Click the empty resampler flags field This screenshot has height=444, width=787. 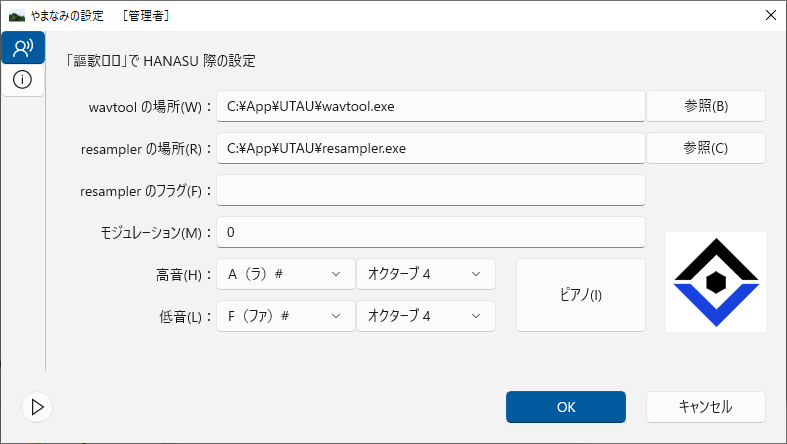[431, 190]
